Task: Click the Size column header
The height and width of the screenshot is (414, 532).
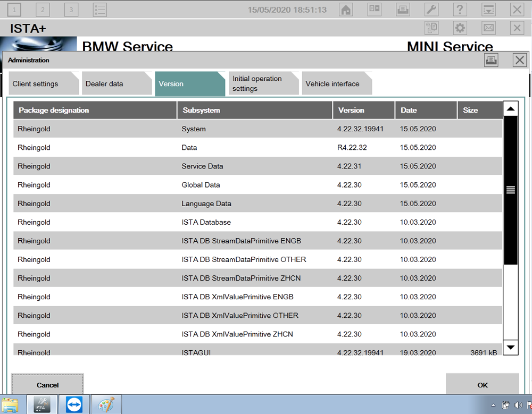Action: tap(480, 110)
